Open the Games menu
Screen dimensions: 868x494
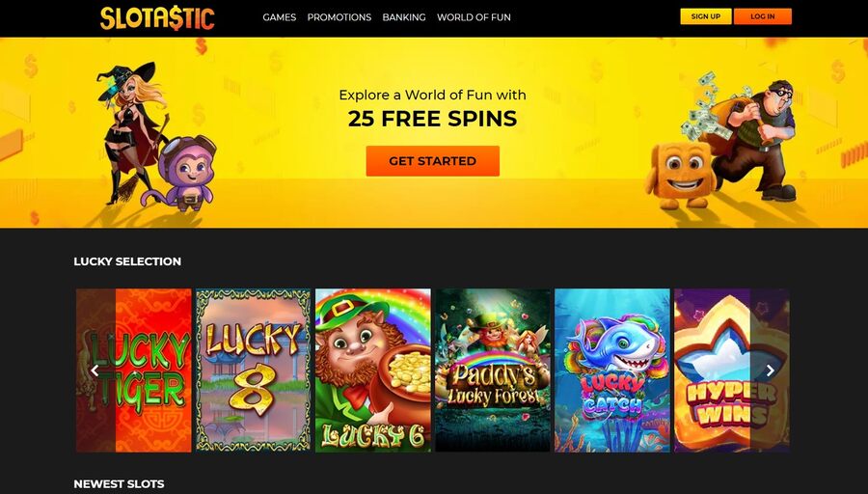(x=280, y=17)
